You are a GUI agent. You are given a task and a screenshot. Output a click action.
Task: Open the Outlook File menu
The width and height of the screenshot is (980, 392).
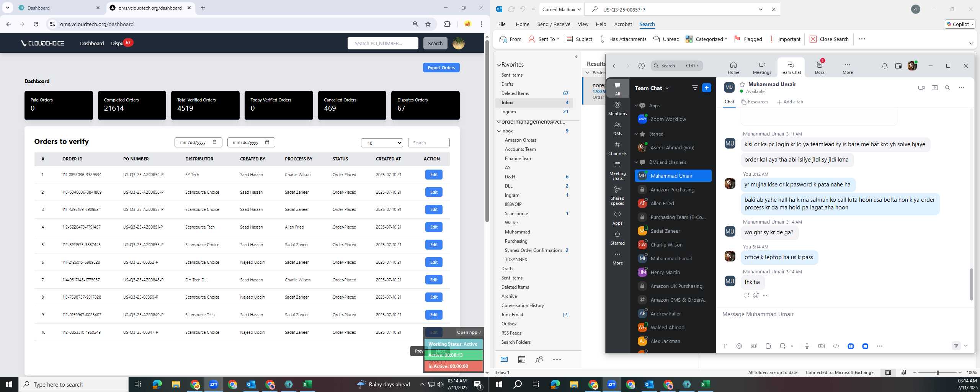click(x=501, y=24)
